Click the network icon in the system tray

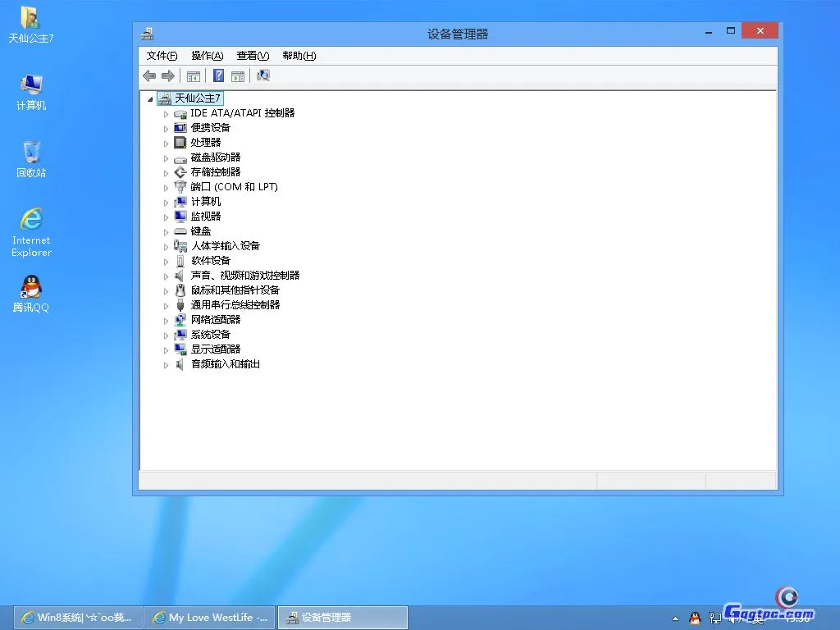(x=716, y=617)
